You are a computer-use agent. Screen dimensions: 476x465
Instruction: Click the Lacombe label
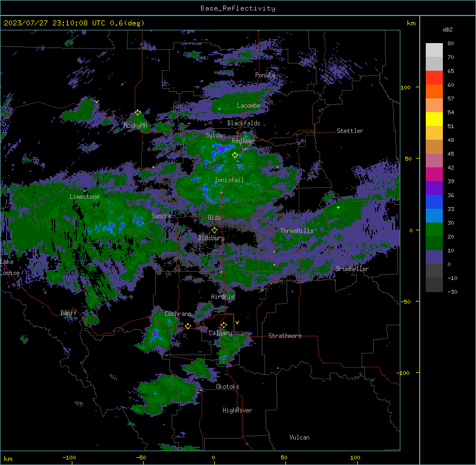248,105
